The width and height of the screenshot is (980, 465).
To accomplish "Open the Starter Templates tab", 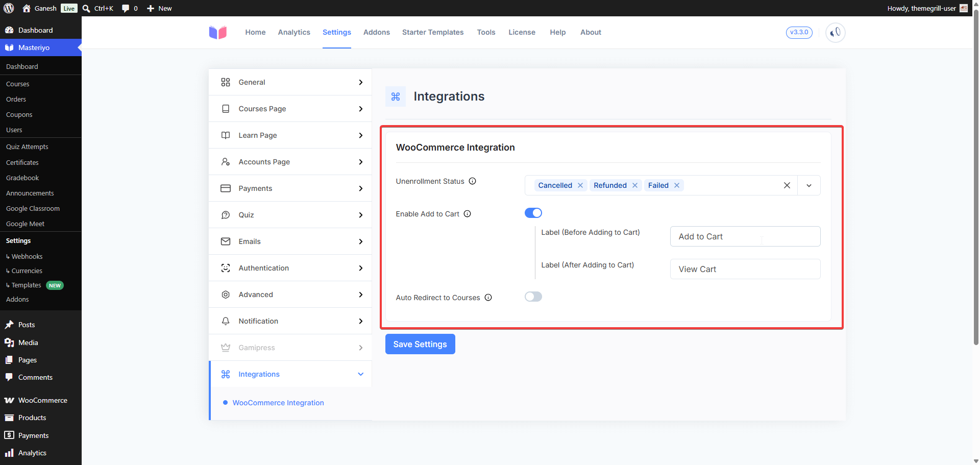I will [x=433, y=32].
